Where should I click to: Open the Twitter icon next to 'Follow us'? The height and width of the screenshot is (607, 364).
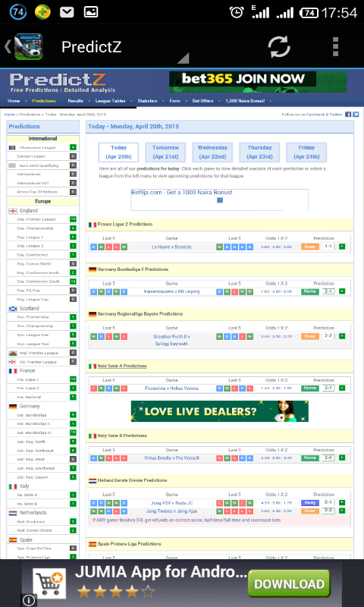coord(356,115)
